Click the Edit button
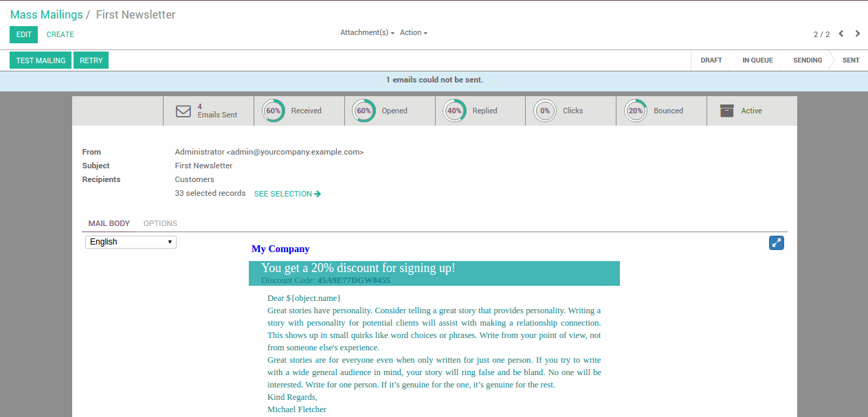This screenshot has height=417, width=868. [24, 34]
